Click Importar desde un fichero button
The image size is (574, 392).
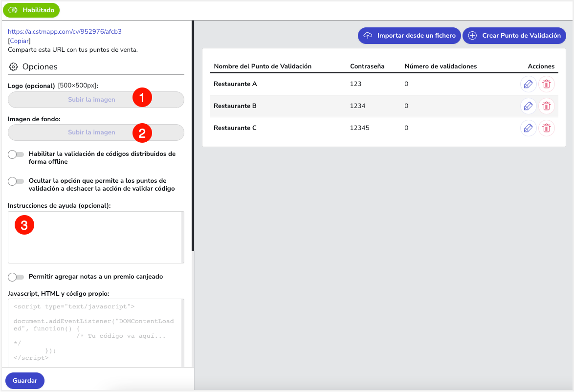click(409, 36)
